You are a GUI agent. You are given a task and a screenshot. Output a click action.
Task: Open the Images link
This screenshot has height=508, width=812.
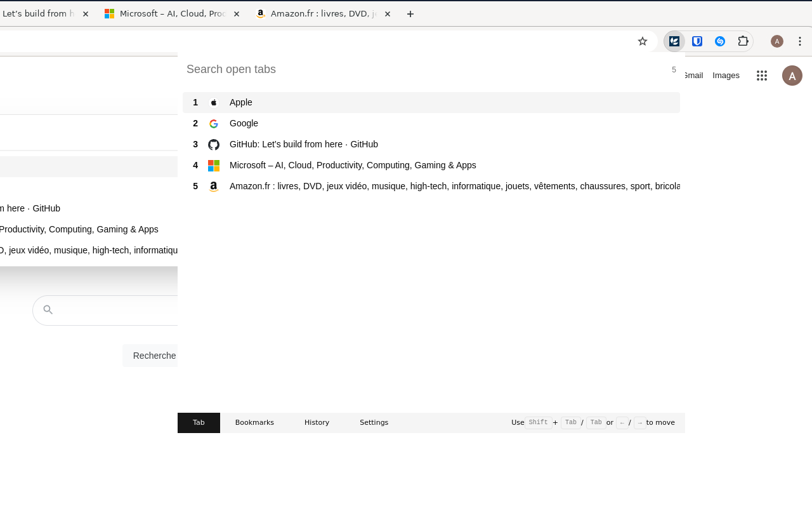pos(726,76)
